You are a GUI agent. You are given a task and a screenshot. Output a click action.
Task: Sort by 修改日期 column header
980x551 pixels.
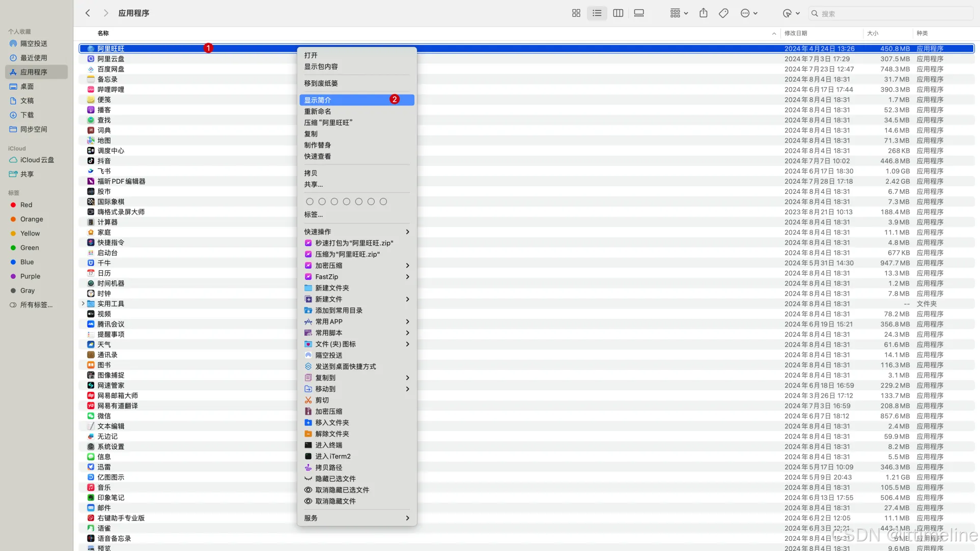click(796, 33)
